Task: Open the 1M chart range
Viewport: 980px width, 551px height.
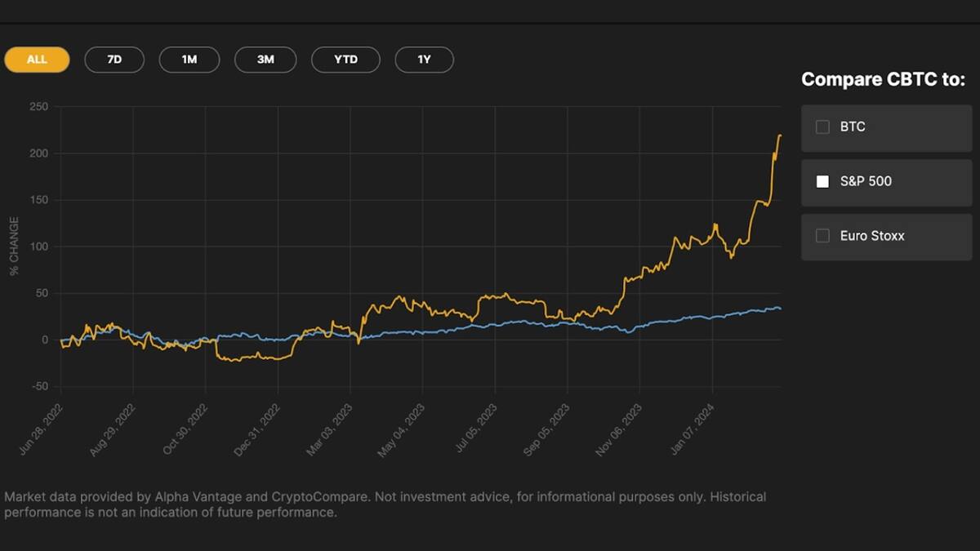Action: (x=189, y=59)
